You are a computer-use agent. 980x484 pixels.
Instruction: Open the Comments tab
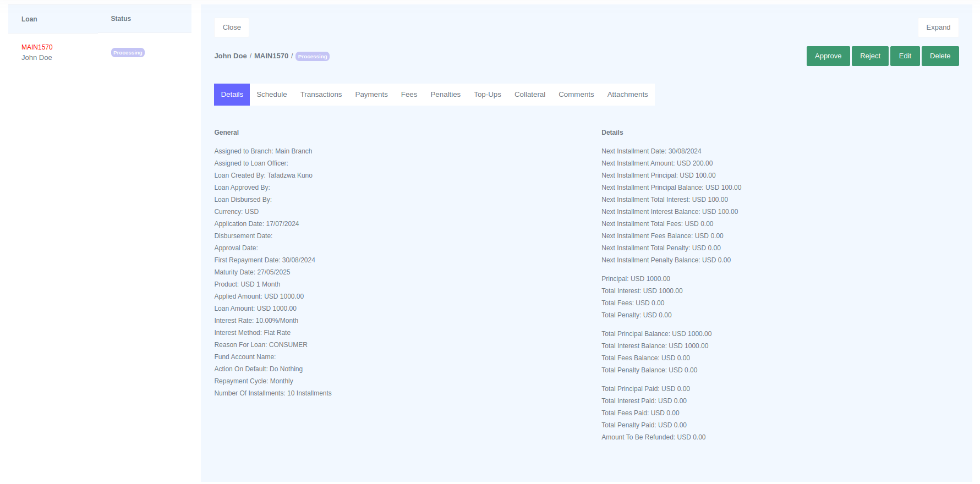576,95
